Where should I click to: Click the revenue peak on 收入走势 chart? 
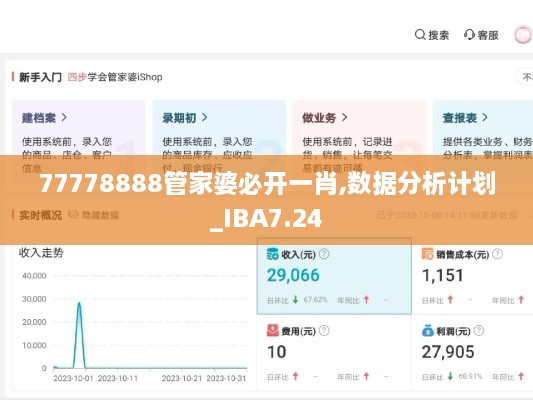coord(79,303)
